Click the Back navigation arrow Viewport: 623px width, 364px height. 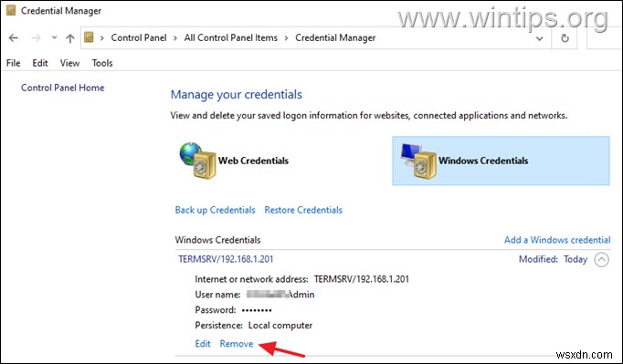[x=14, y=38]
